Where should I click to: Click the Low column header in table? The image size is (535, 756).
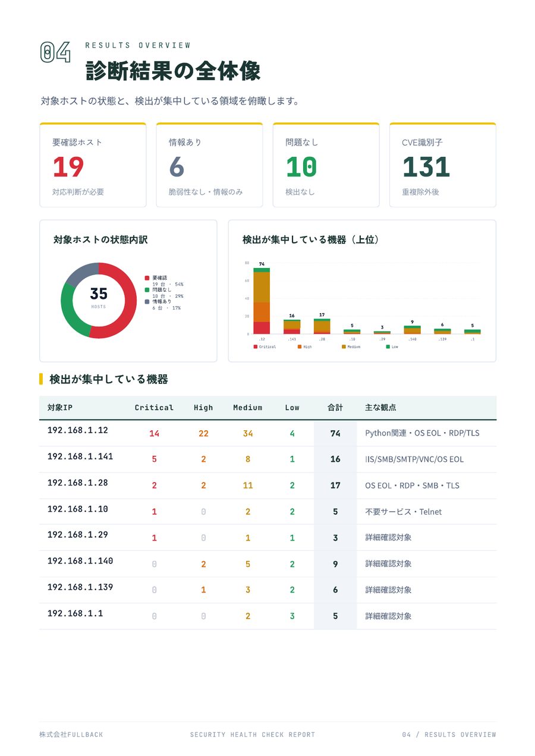coord(292,408)
